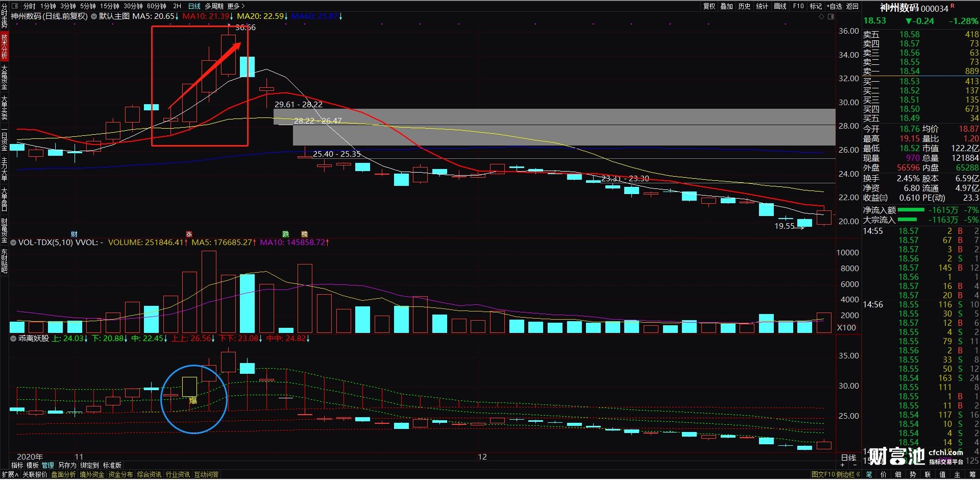Select the 日线 daily period
The image size is (980, 480).
pos(194,6)
